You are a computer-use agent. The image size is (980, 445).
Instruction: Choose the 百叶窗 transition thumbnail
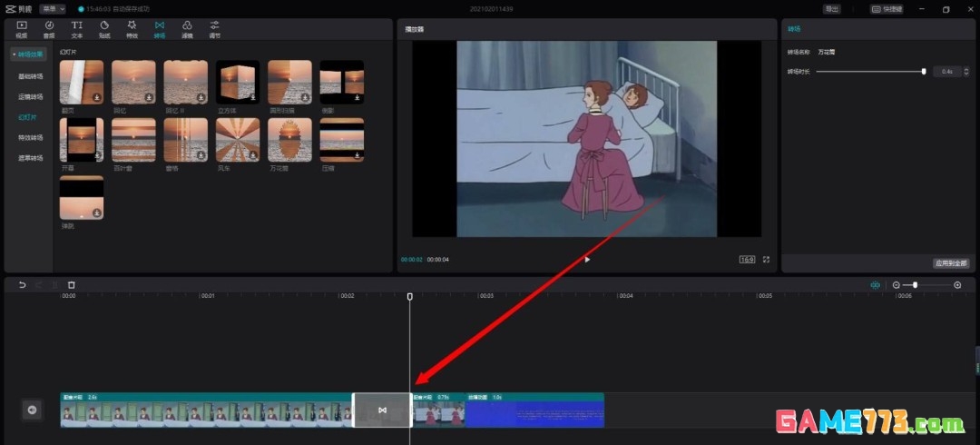pyautogui.click(x=133, y=140)
